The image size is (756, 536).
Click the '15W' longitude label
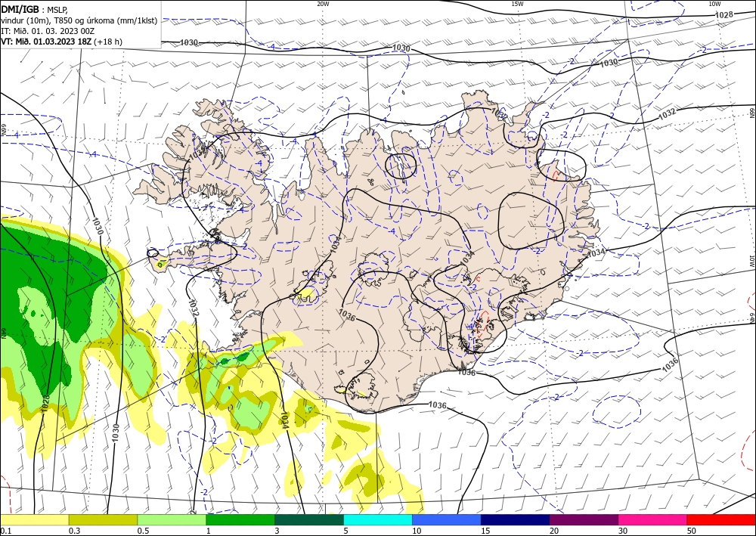point(517,4)
